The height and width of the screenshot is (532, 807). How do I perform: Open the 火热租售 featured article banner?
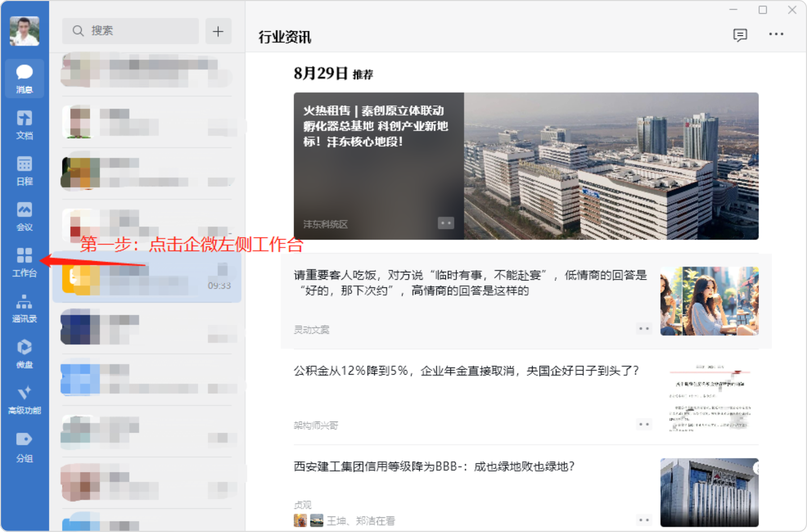pyautogui.click(x=526, y=166)
